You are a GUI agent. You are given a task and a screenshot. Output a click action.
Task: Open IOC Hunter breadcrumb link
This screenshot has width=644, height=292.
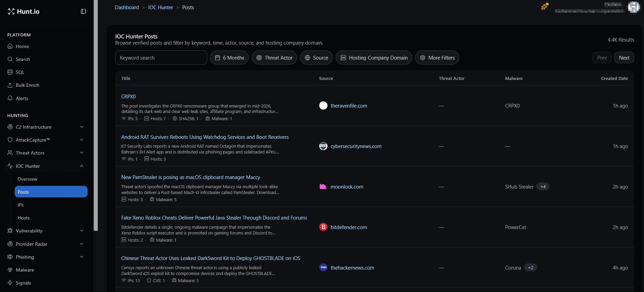160,7
